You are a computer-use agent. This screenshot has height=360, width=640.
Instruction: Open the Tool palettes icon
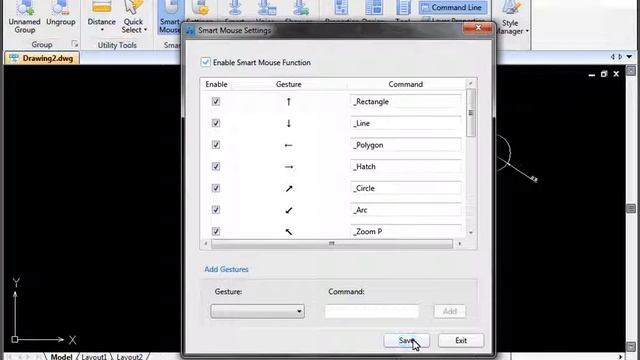403,9
